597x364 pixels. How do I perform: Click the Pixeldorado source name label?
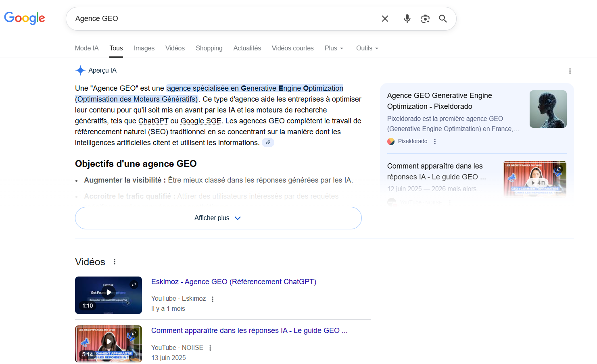[413, 141]
